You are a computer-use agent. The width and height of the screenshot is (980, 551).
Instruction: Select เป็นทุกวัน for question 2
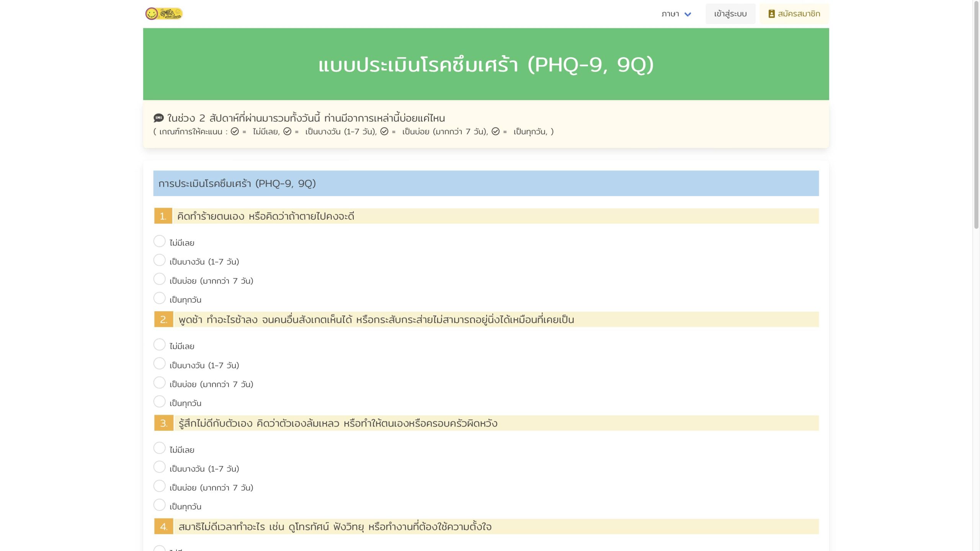point(159,401)
